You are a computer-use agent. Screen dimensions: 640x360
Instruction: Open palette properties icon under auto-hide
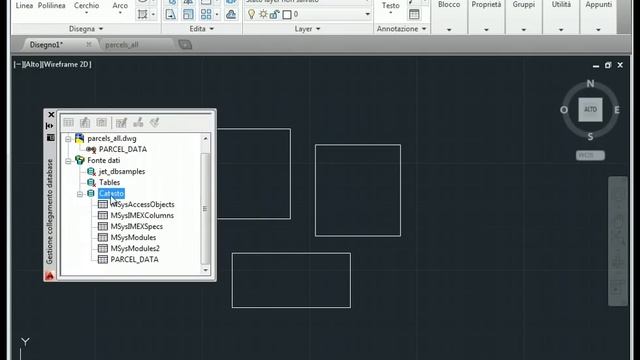click(x=51, y=138)
